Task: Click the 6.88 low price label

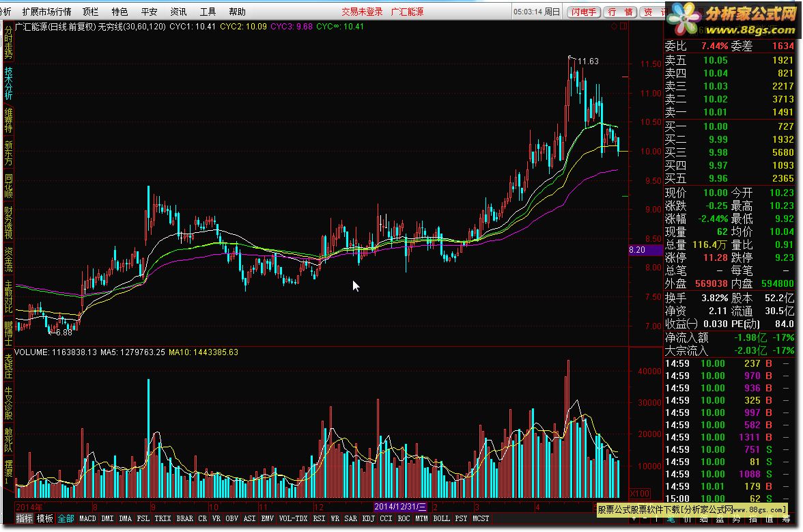Action: pos(64,333)
